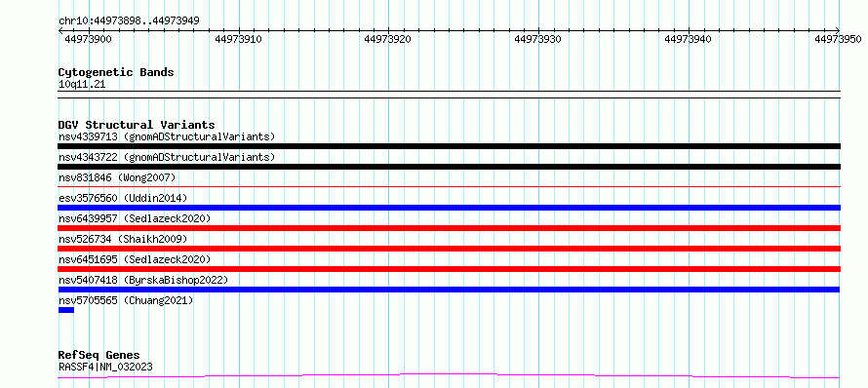Open the nsv526734 Shaikh2009 variant label
This screenshot has height=388, width=868.
pyautogui.click(x=123, y=239)
